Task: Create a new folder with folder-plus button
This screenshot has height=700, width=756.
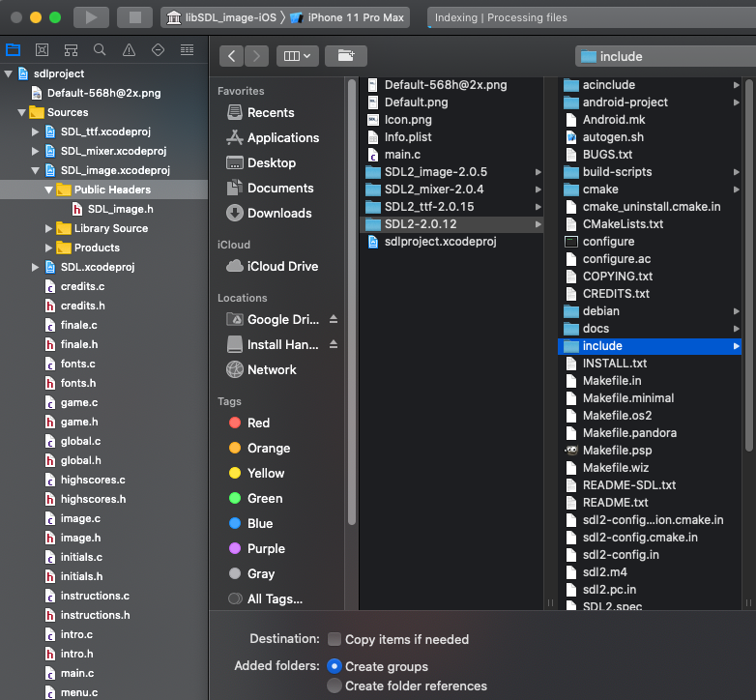Action: [346, 56]
